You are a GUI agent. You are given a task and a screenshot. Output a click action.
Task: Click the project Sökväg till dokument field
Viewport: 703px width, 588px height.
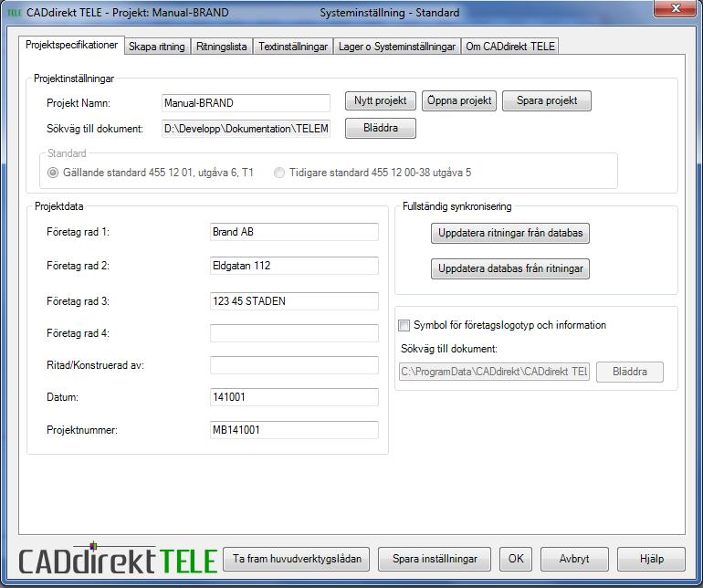pyautogui.click(x=246, y=129)
